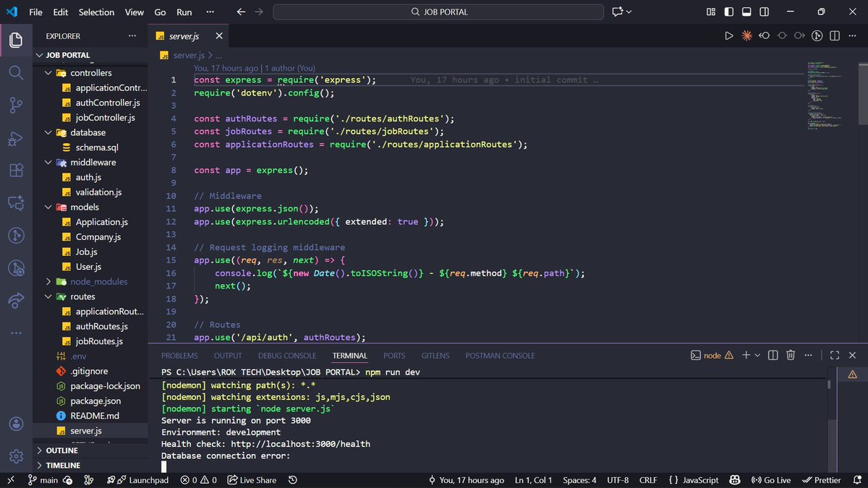Expand the TIMELINE section
The width and height of the screenshot is (868, 488).
[x=90, y=466]
